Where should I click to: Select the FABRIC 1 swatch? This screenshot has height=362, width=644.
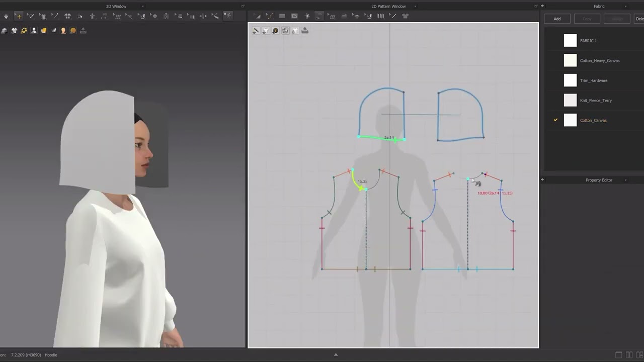pyautogui.click(x=570, y=40)
